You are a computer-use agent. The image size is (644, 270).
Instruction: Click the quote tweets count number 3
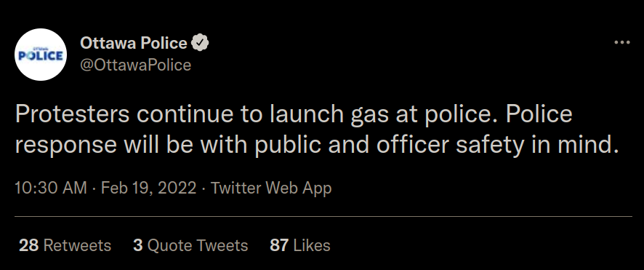pos(138,245)
